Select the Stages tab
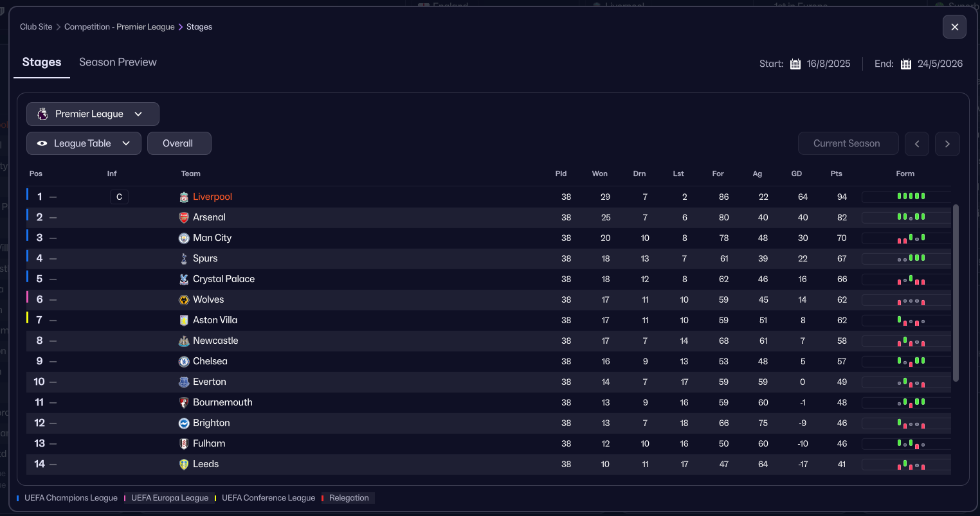 tap(42, 62)
